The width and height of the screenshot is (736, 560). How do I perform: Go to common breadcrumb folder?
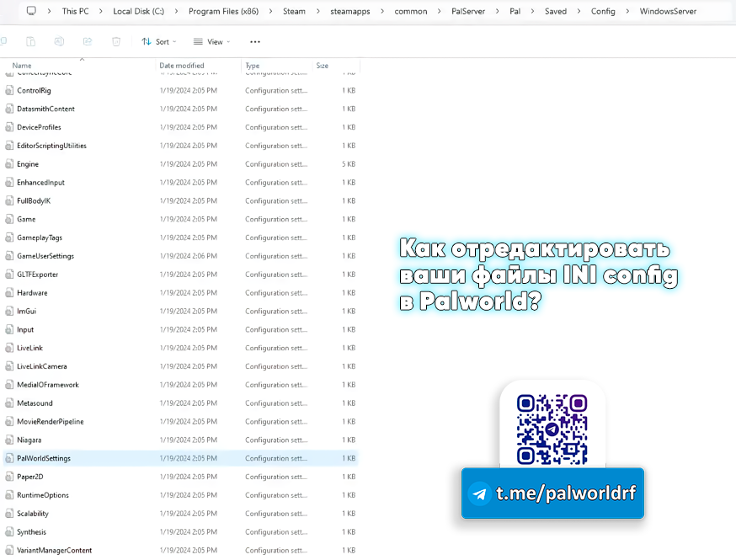[411, 11]
